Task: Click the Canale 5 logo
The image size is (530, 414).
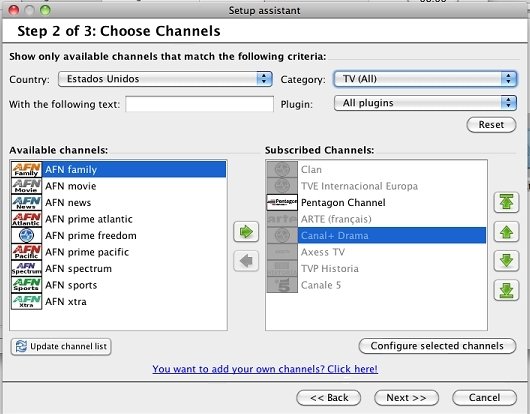Action: click(282, 285)
